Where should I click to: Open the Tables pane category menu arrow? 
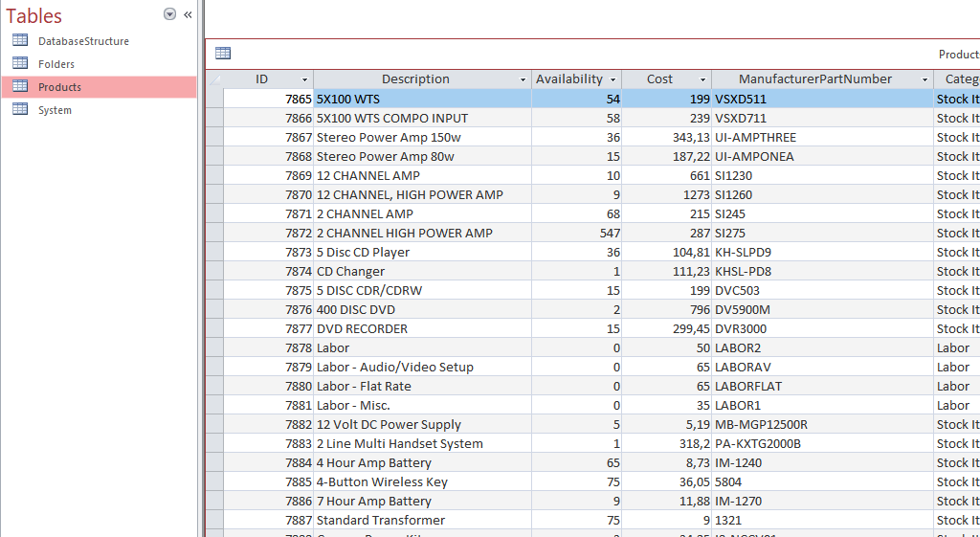[x=169, y=14]
